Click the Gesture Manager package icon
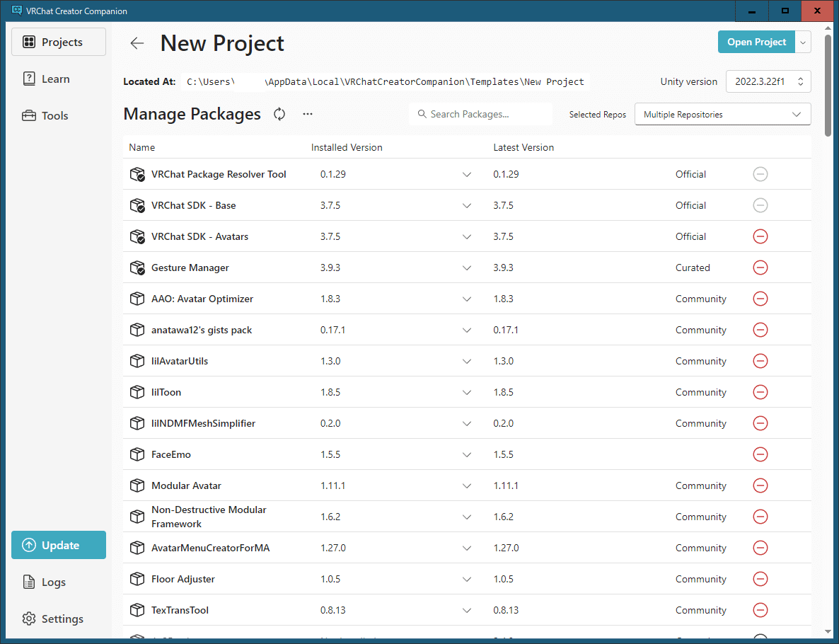 [137, 268]
